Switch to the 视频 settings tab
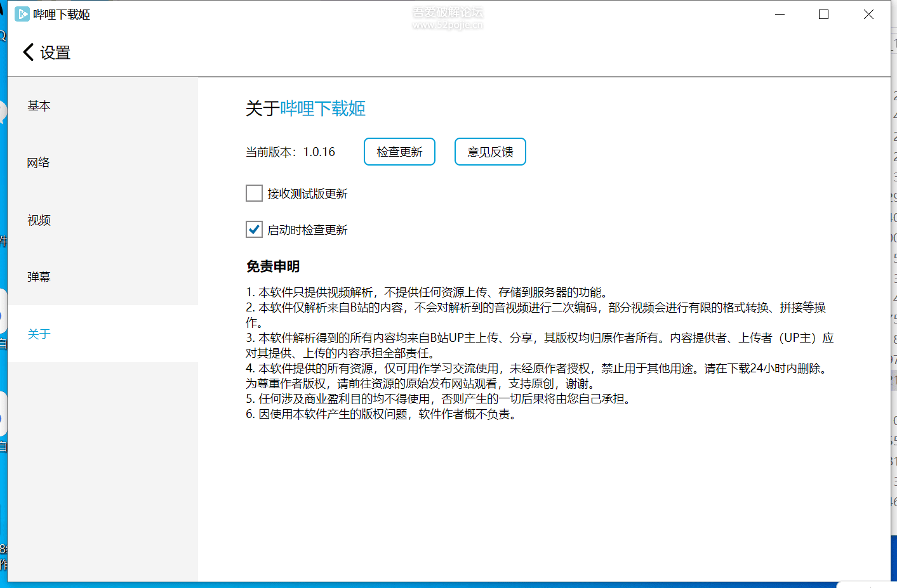The image size is (897, 588). (x=103, y=220)
